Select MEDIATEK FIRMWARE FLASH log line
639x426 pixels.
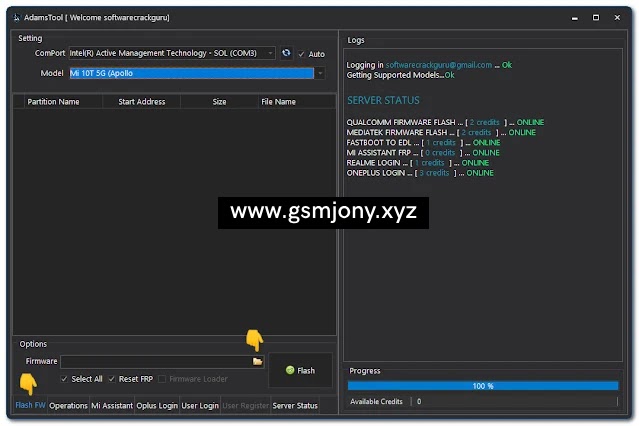point(441,132)
